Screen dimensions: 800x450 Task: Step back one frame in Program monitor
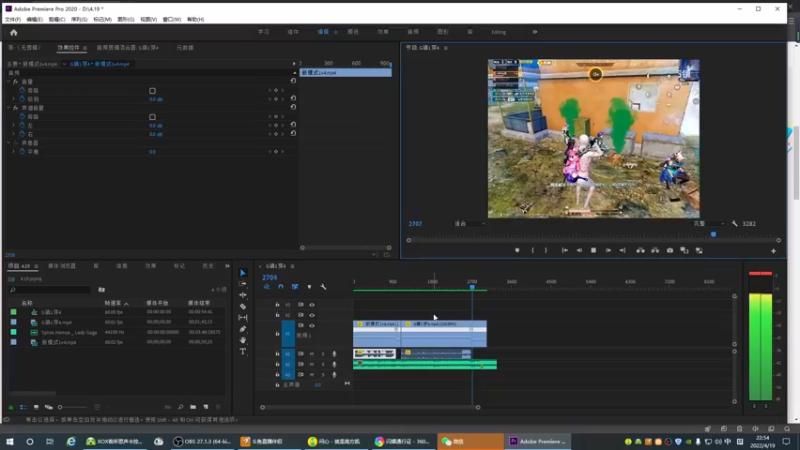pyautogui.click(x=579, y=251)
